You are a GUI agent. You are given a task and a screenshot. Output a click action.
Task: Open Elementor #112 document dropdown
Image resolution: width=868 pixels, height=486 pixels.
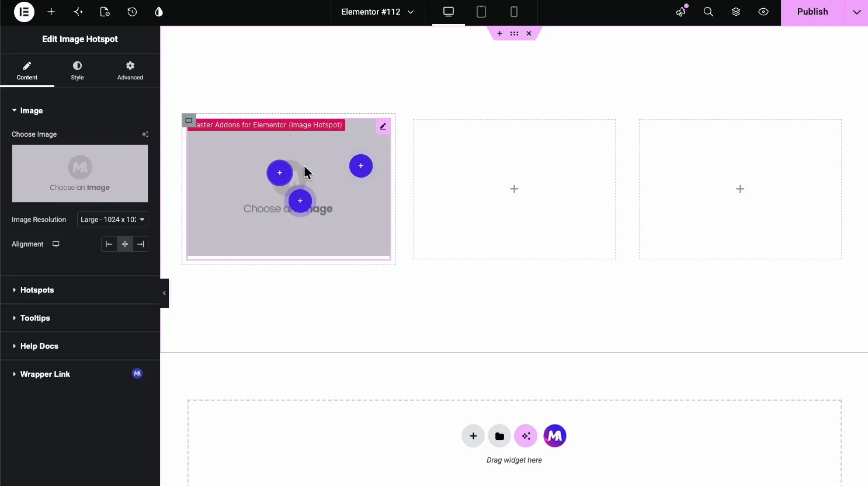377,12
